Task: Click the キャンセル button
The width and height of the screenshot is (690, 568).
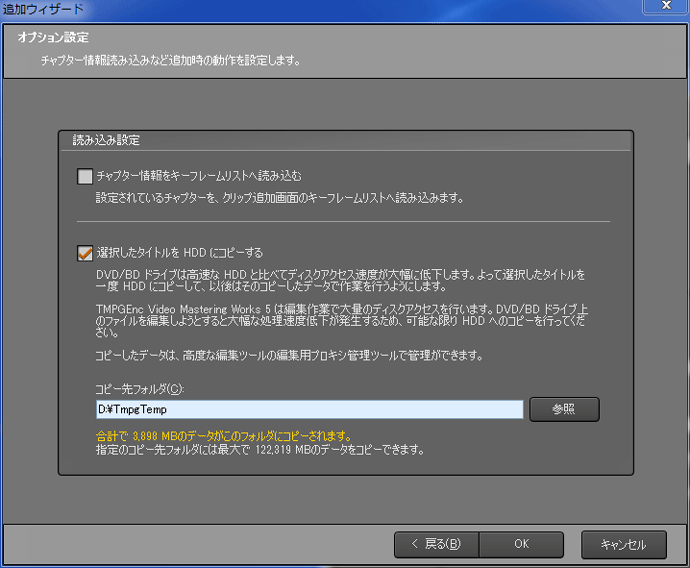Action: click(x=623, y=544)
